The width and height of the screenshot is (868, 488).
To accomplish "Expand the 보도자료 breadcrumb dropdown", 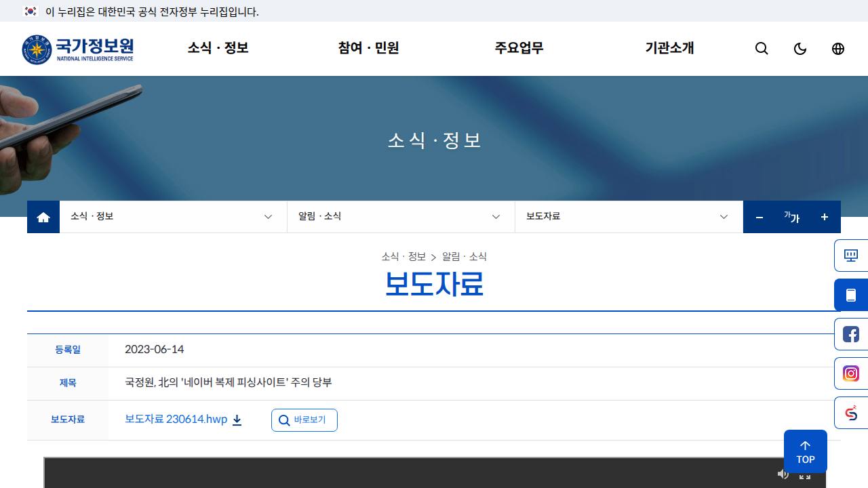I will tap(629, 217).
